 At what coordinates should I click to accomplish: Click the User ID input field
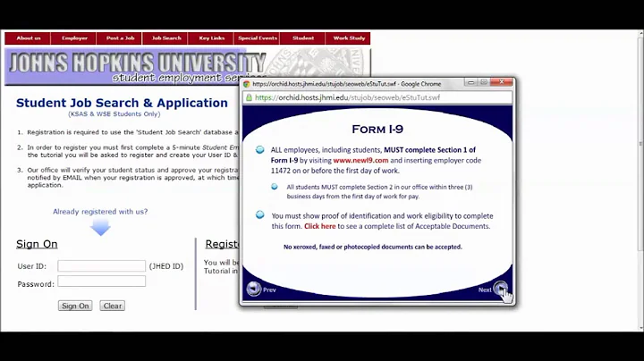pos(101,265)
